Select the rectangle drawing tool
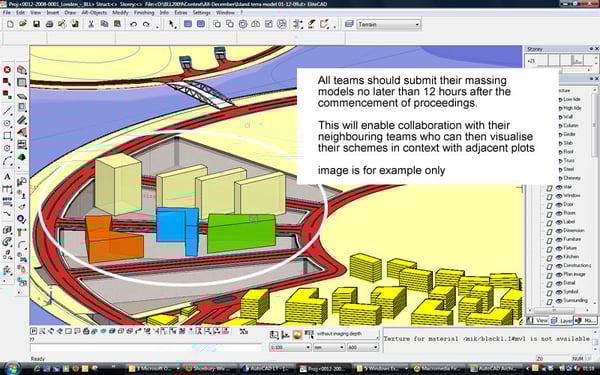The image size is (600, 375). coord(7,135)
